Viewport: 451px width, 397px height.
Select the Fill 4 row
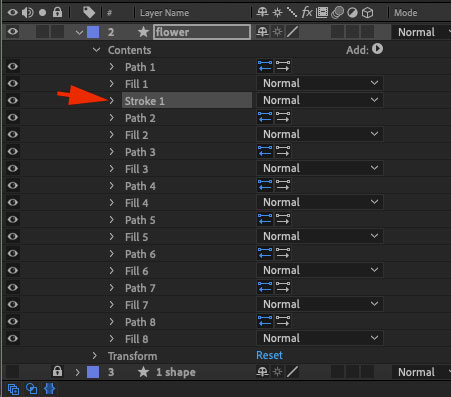point(136,203)
